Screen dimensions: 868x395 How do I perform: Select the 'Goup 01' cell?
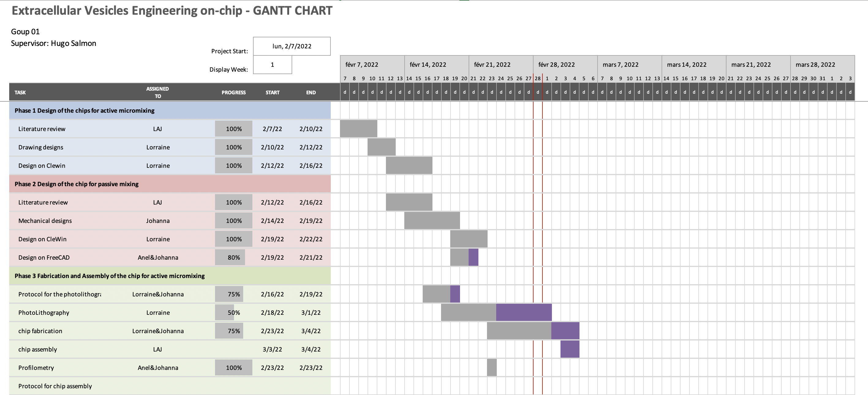[25, 32]
